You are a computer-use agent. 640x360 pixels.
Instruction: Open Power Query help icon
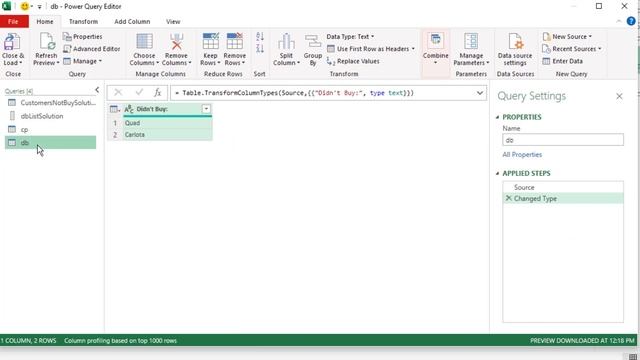click(x=631, y=21)
